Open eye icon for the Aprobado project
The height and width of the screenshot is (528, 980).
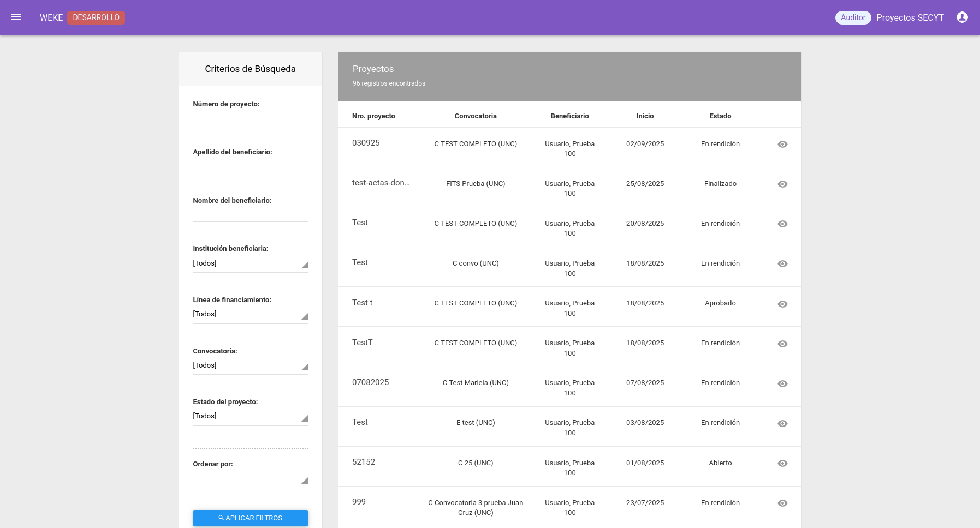782,304
